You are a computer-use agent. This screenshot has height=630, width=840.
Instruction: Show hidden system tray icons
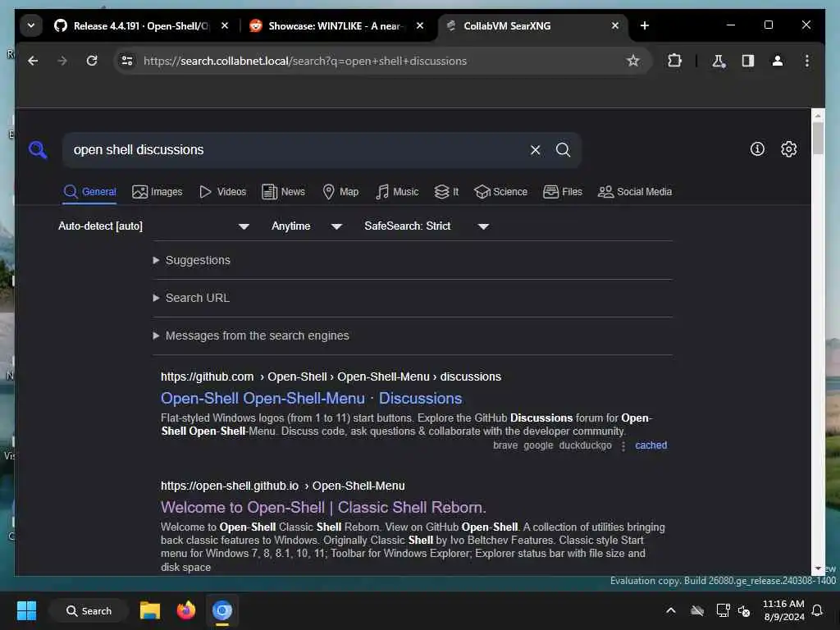pos(671,610)
